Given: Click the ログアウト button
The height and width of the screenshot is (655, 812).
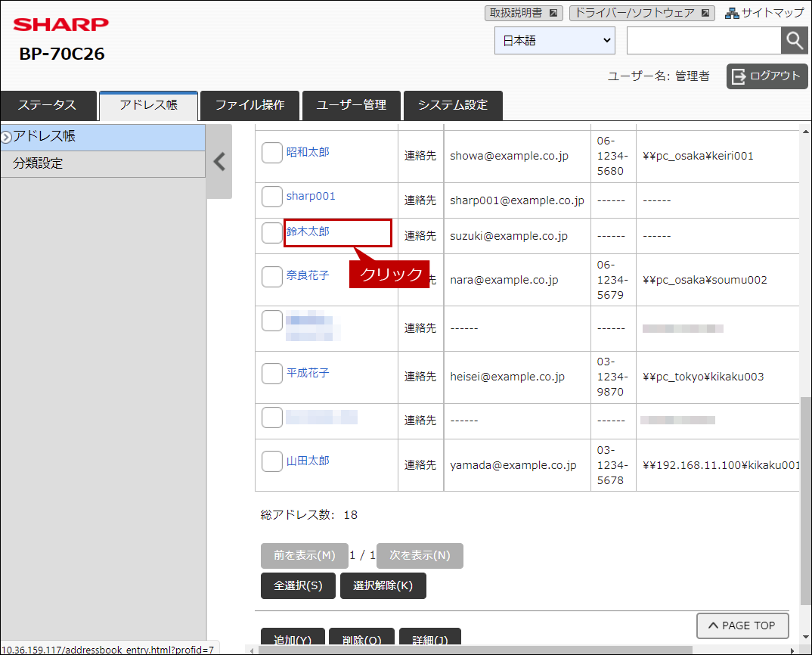Looking at the screenshot, I should click(767, 76).
